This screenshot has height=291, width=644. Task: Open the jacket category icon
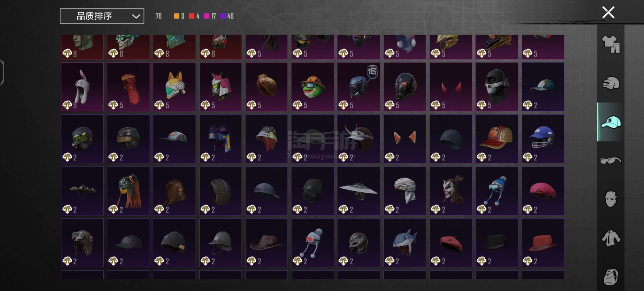click(611, 238)
